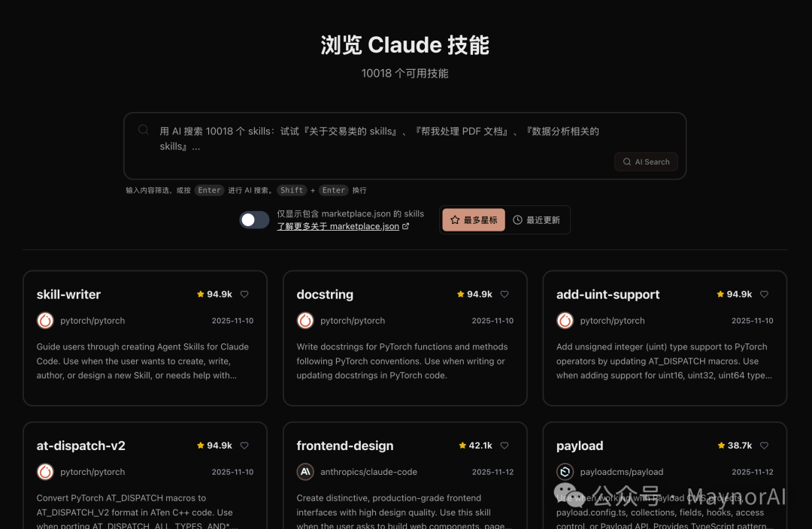Open the docstring skill title
The height and width of the screenshot is (529, 812).
tap(325, 295)
